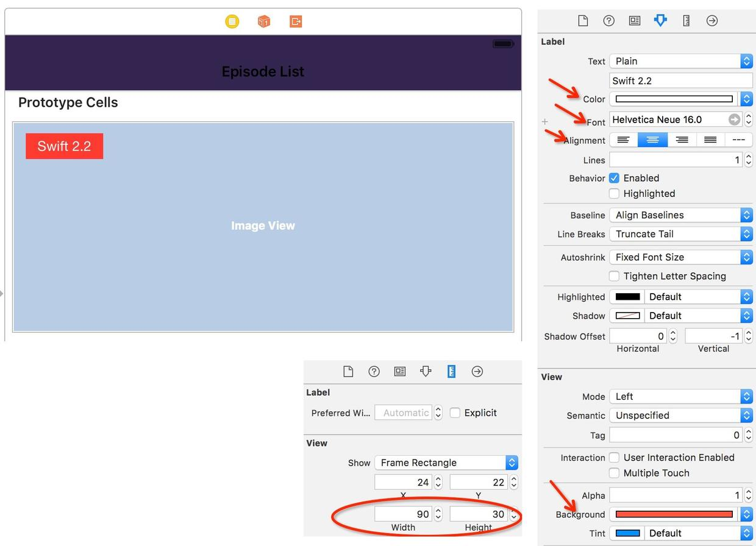Open the Text type Plain dropdown
This screenshot has height=546, width=756.
[681, 61]
